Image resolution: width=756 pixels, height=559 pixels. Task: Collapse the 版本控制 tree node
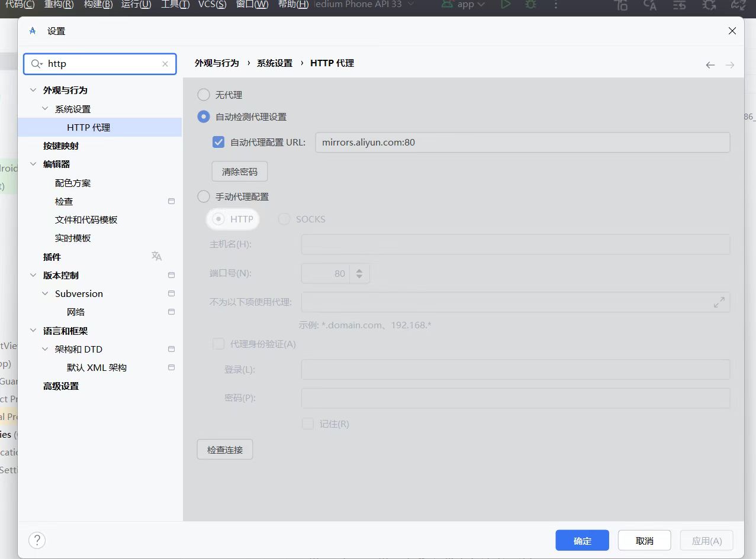[33, 276]
